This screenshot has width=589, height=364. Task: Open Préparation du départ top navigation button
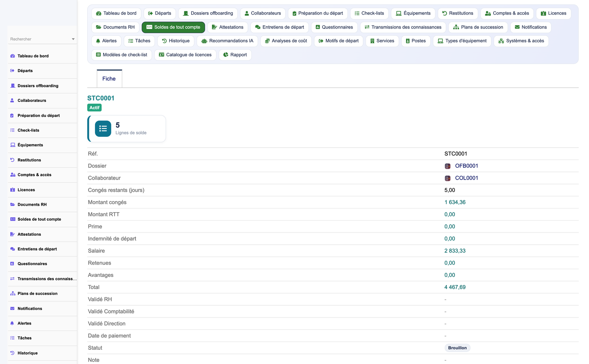coord(318,13)
